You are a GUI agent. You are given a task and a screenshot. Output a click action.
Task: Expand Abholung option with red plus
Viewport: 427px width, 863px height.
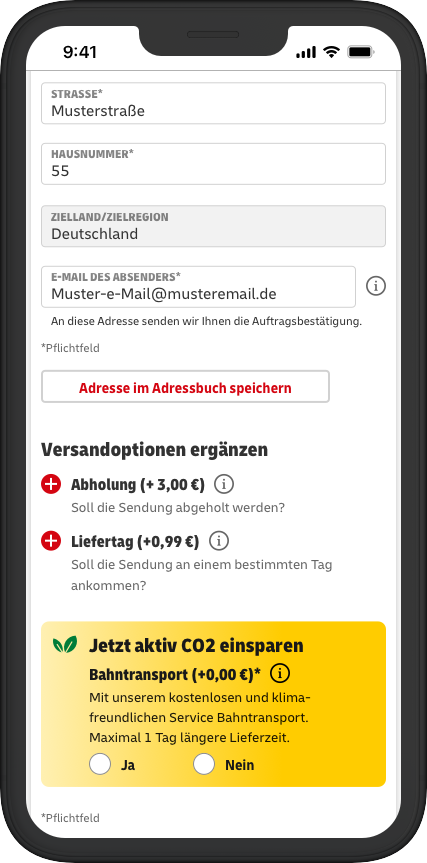51,484
